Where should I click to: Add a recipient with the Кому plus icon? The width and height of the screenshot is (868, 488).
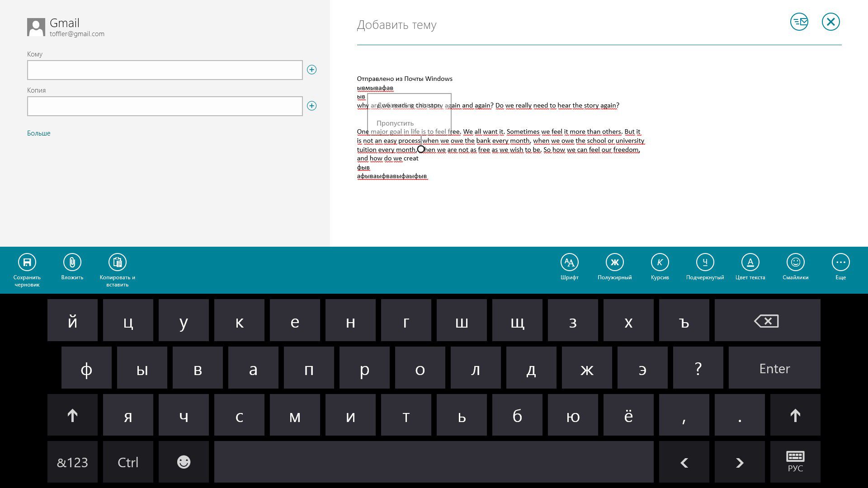coord(311,70)
